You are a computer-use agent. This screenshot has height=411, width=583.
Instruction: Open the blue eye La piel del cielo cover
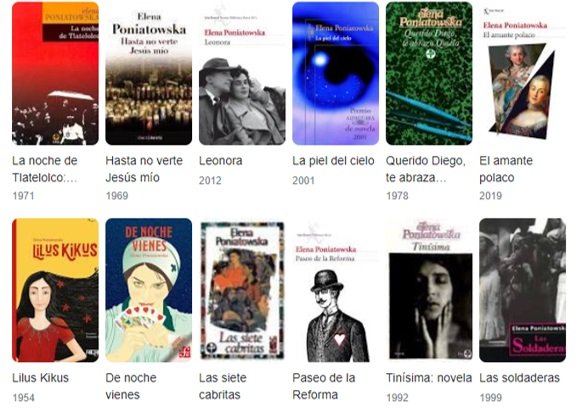[335, 73]
